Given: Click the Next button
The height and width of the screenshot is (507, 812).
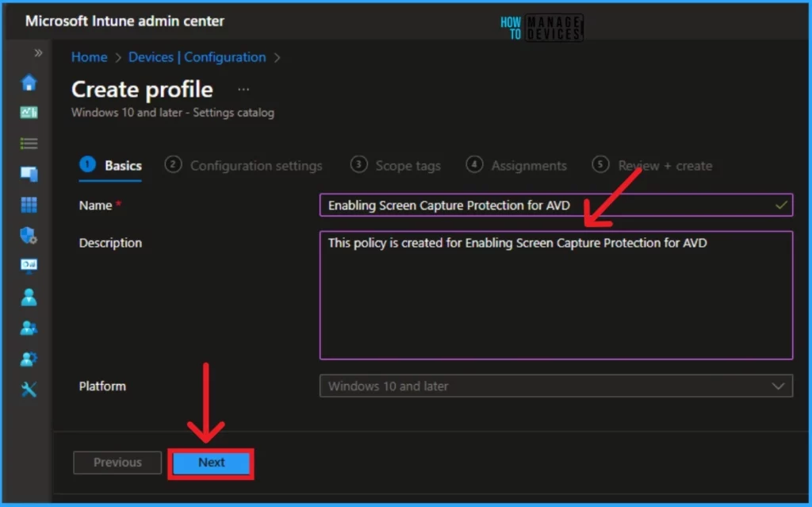Looking at the screenshot, I should coord(211,463).
